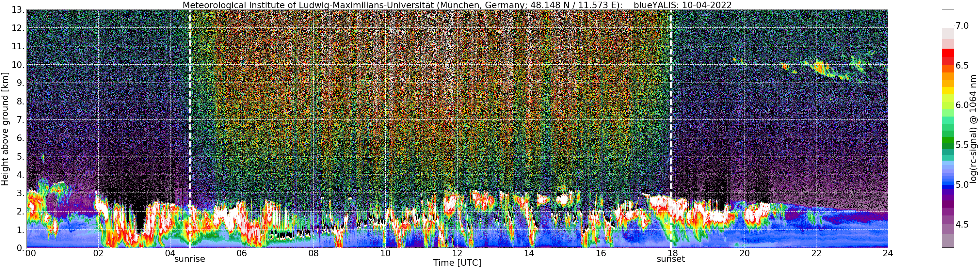Click the x-axis tick label '02'
The width and height of the screenshot is (980, 269).
click(98, 253)
